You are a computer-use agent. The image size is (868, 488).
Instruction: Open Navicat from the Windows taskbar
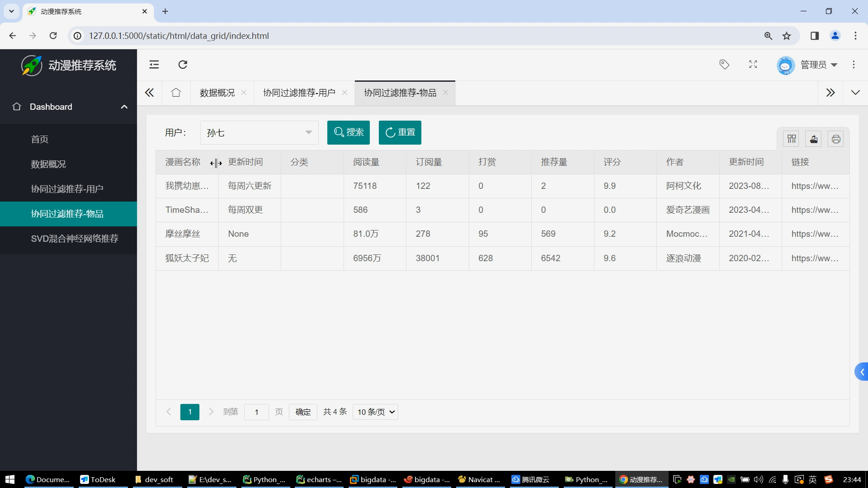pos(479,479)
